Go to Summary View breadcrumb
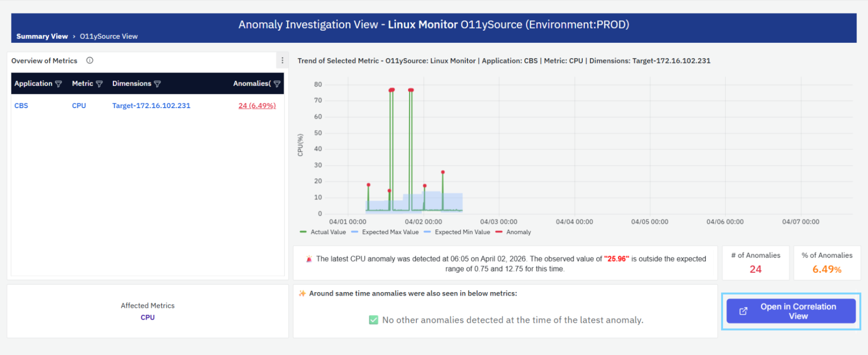The height and width of the screenshot is (355, 868). click(x=42, y=37)
